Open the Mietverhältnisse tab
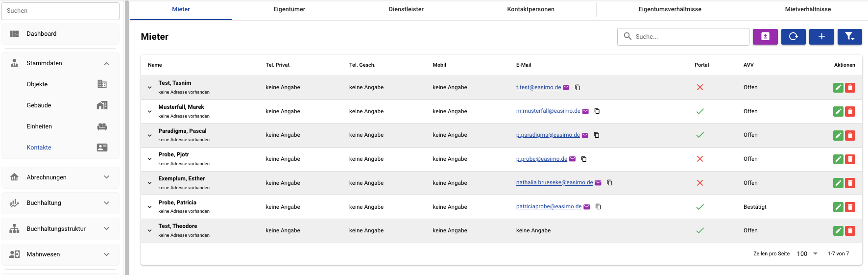868x275 pixels. (x=808, y=9)
